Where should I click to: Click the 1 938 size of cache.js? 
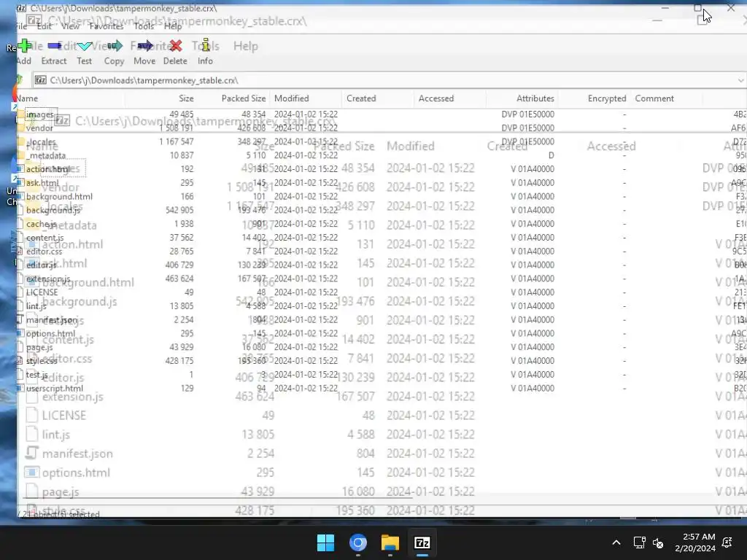pyautogui.click(x=184, y=225)
